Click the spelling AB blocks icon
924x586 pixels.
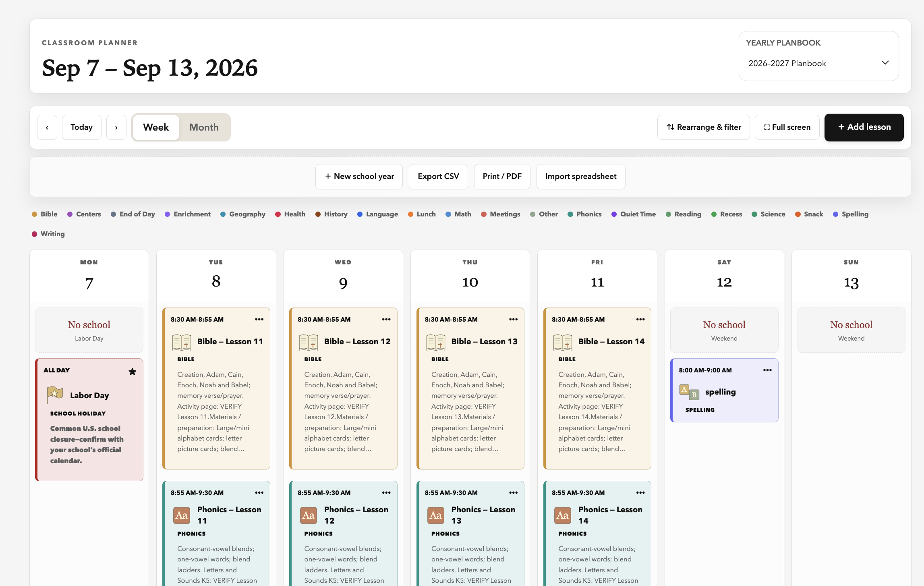(x=690, y=392)
